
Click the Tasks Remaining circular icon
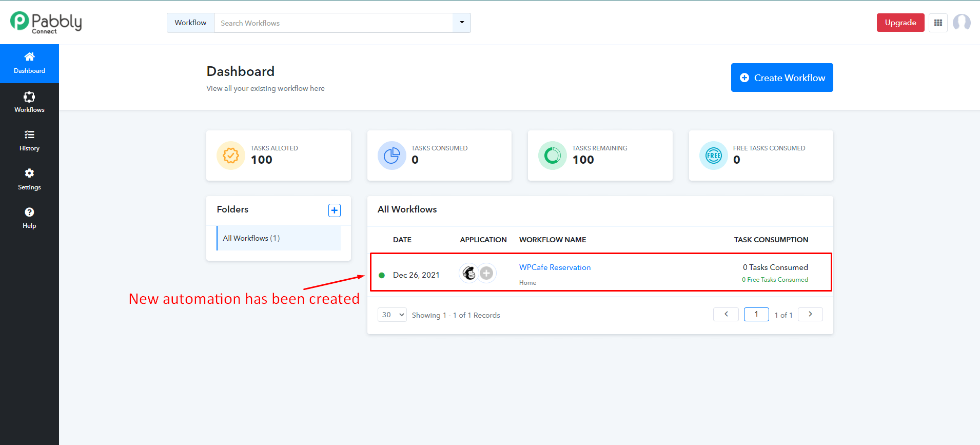(552, 156)
